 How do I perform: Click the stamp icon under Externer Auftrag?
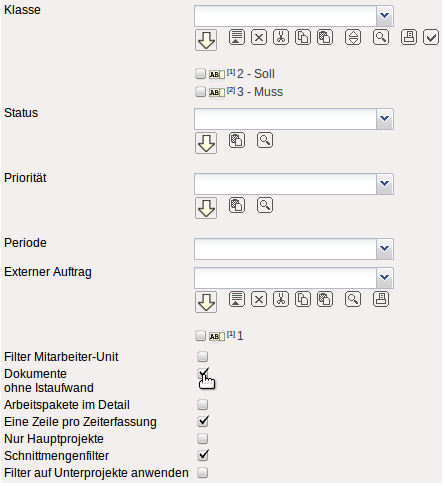coord(381,299)
